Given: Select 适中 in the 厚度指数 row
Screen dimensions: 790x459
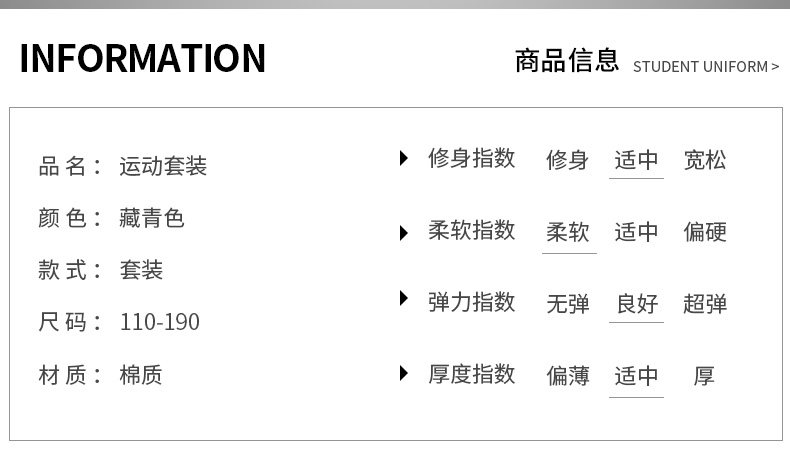Looking at the screenshot, I should [x=637, y=376].
